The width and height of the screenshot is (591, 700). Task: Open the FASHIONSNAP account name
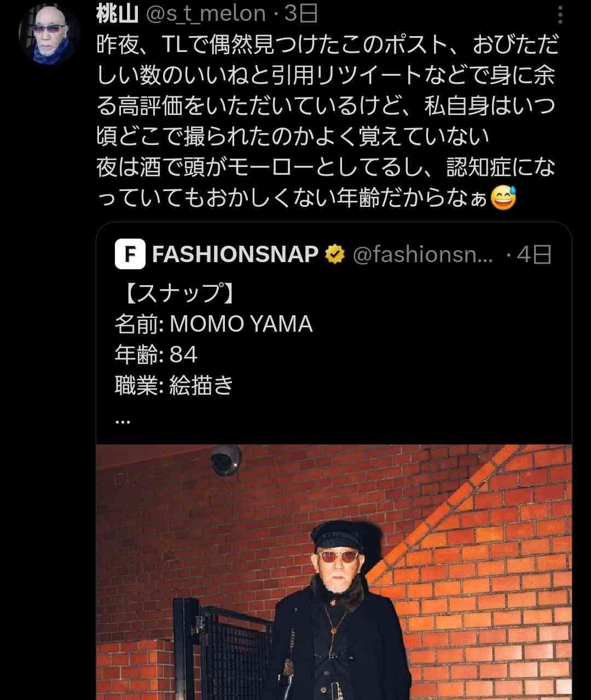coord(235,254)
